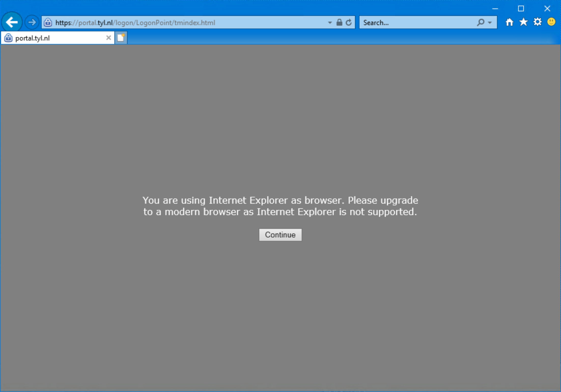
Task: Click the 'Please upgrade' warning message text
Action: pos(280,206)
